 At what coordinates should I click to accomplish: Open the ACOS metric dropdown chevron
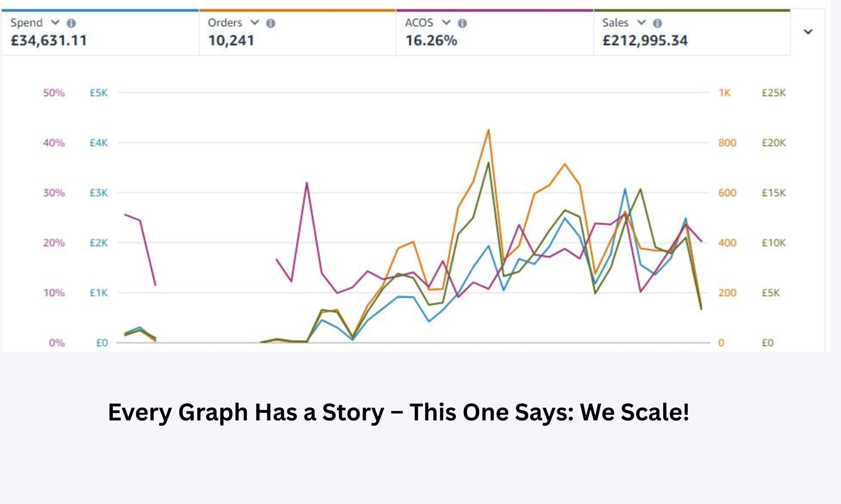click(x=446, y=23)
